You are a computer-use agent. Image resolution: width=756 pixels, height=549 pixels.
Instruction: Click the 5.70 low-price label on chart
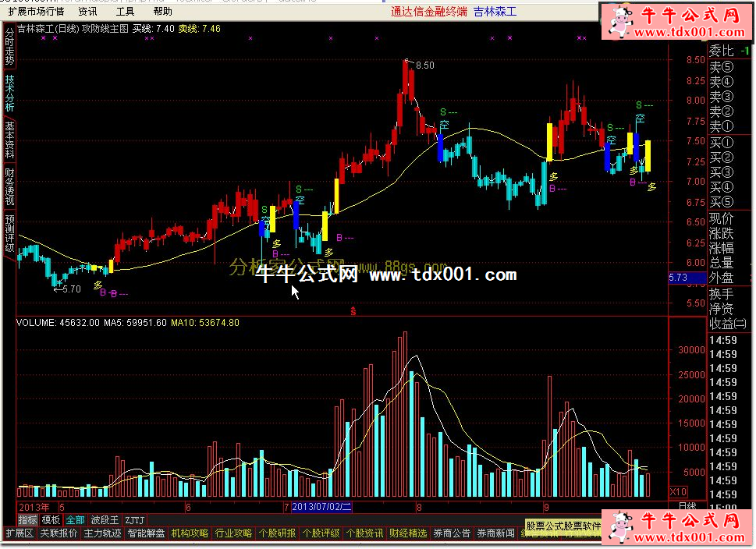click(x=71, y=289)
